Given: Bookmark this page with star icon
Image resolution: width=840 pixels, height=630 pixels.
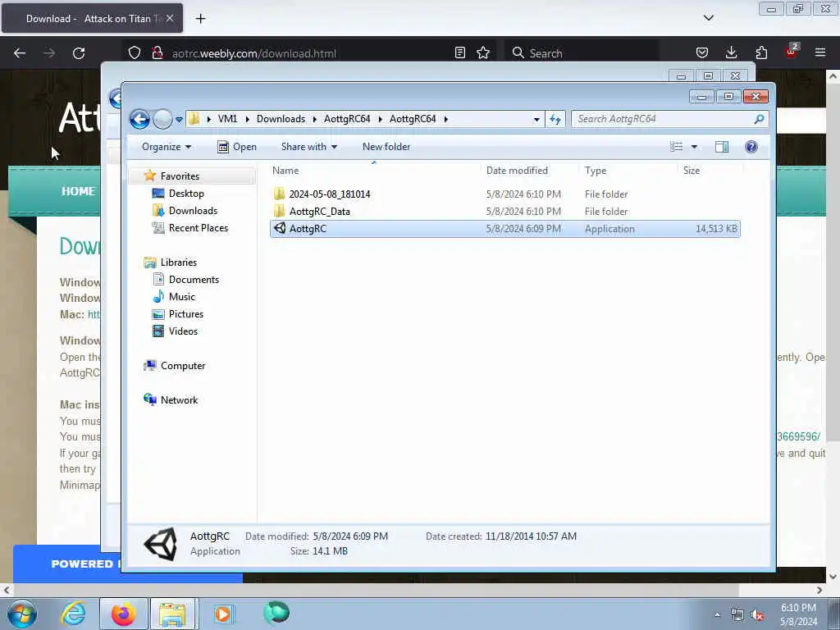Looking at the screenshot, I should click(483, 52).
